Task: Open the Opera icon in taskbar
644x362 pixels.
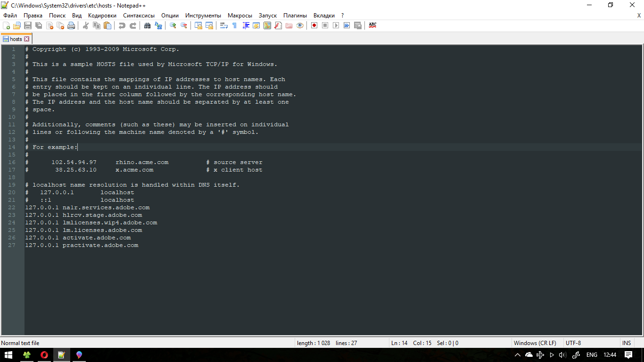Action: [x=44, y=355]
